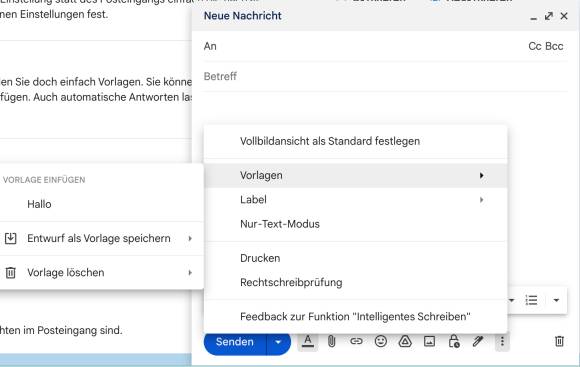Discard draft with the trash icon

(559, 341)
